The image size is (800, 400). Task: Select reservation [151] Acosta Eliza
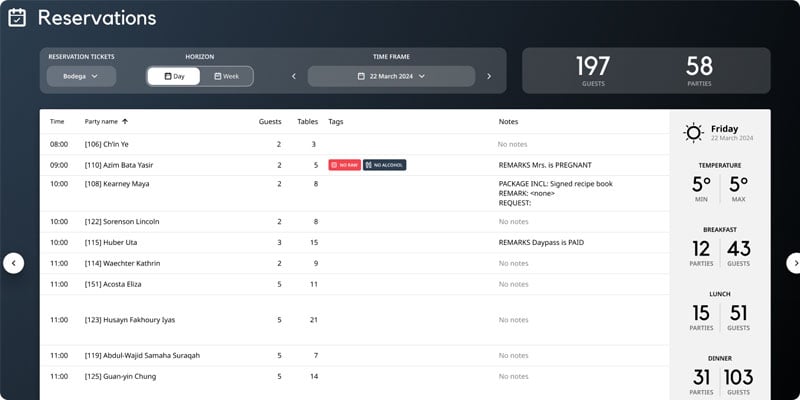click(x=354, y=284)
